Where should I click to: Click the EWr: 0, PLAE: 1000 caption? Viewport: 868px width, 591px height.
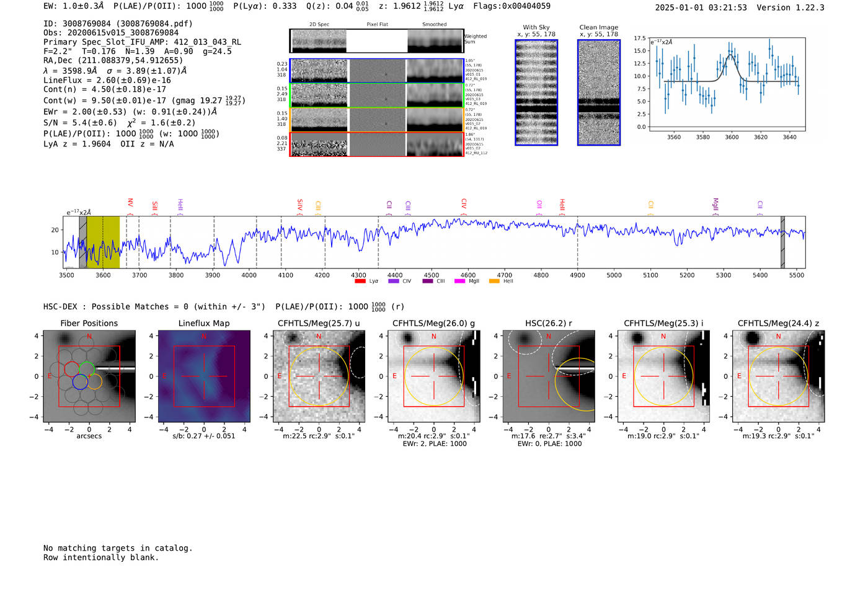click(x=549, y=444)
